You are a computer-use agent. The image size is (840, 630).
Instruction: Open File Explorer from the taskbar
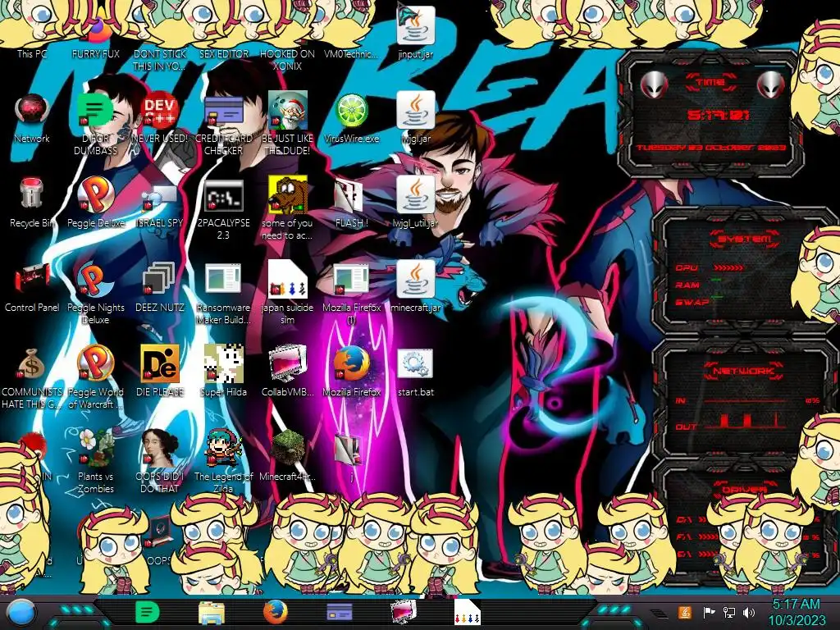[x=212, y=612]
